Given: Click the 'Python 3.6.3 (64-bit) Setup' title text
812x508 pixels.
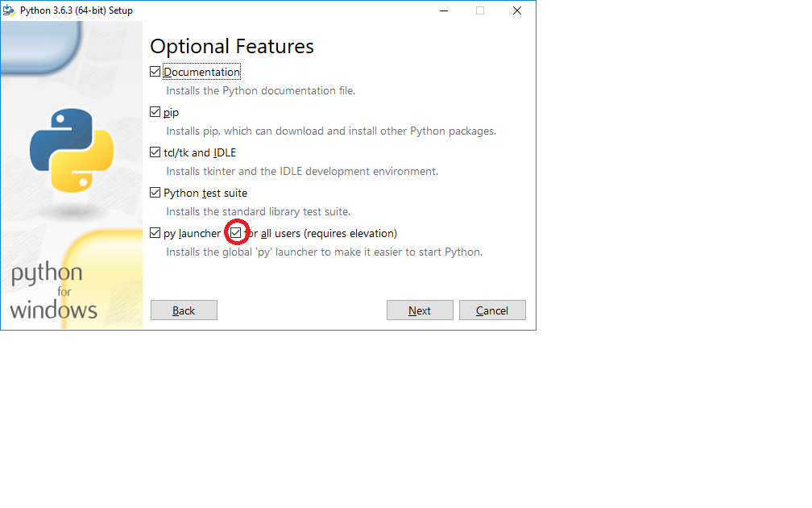Looking at the screenshot, I should (73, 10).
